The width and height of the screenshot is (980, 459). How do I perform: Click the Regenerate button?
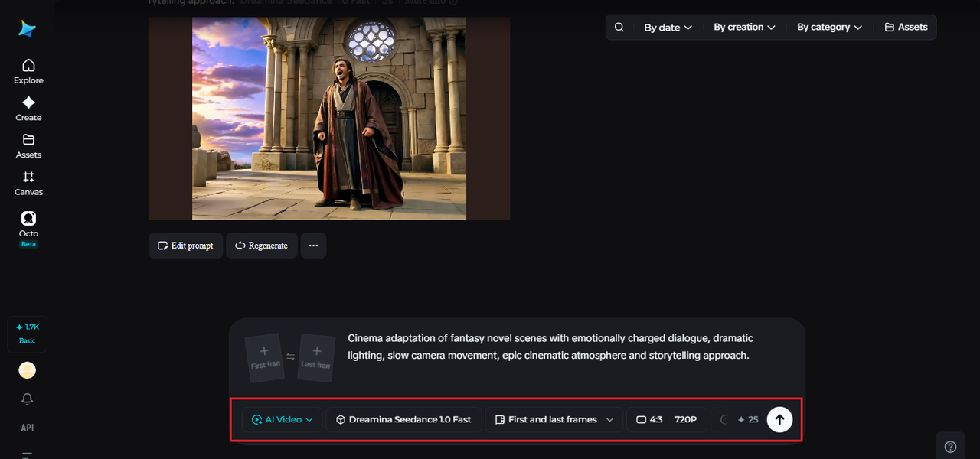click(262, 246)
